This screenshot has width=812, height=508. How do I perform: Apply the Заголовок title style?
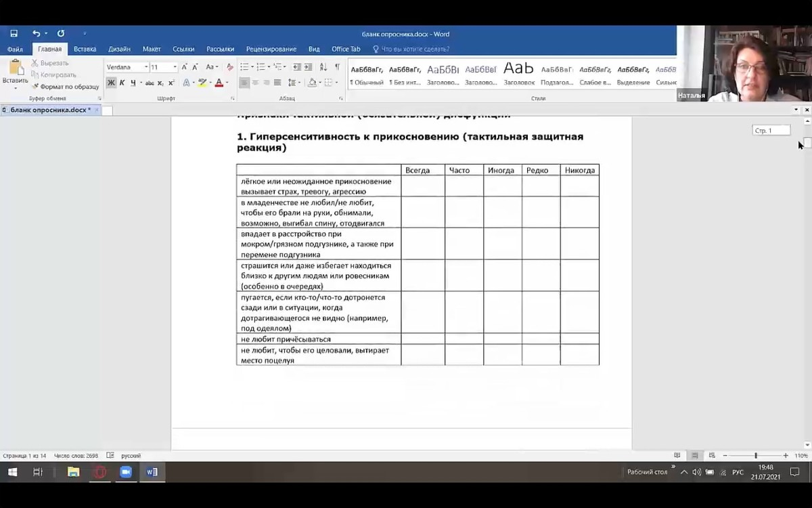tap(519, 75)
